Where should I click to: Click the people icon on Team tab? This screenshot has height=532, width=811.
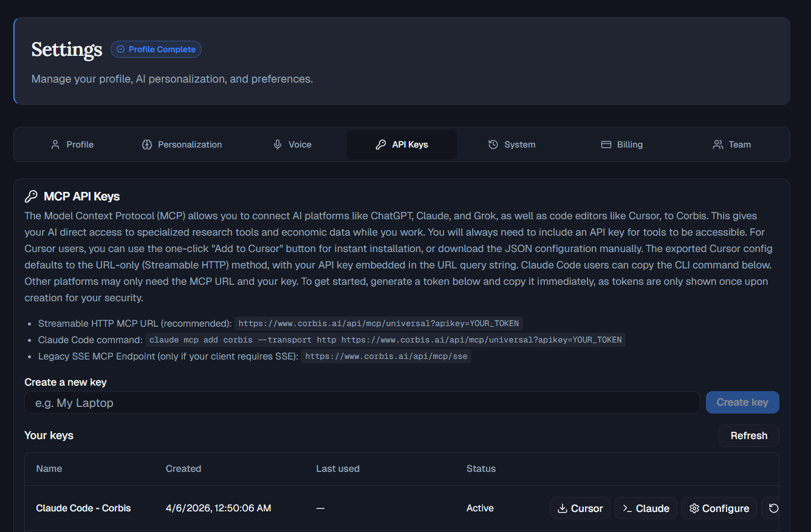tap(718, 145)
